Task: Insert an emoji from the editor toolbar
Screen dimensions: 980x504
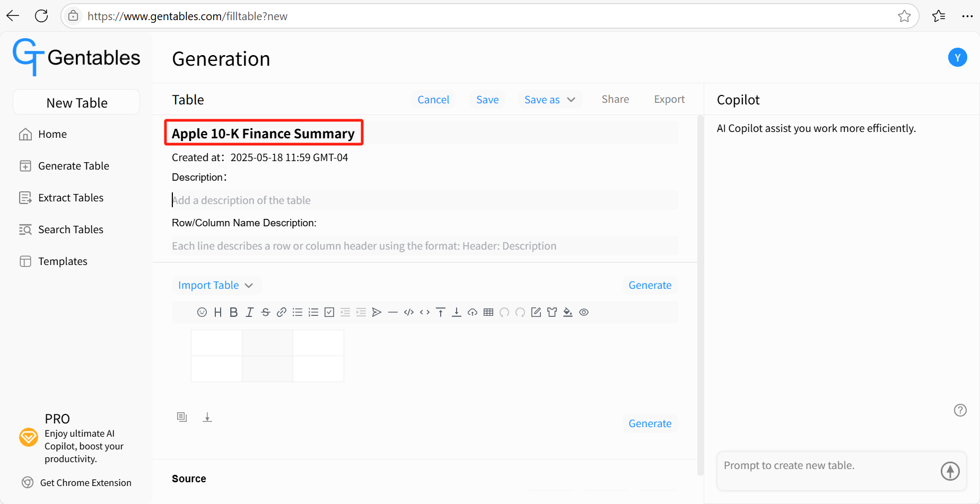Action: click(202, 312)
